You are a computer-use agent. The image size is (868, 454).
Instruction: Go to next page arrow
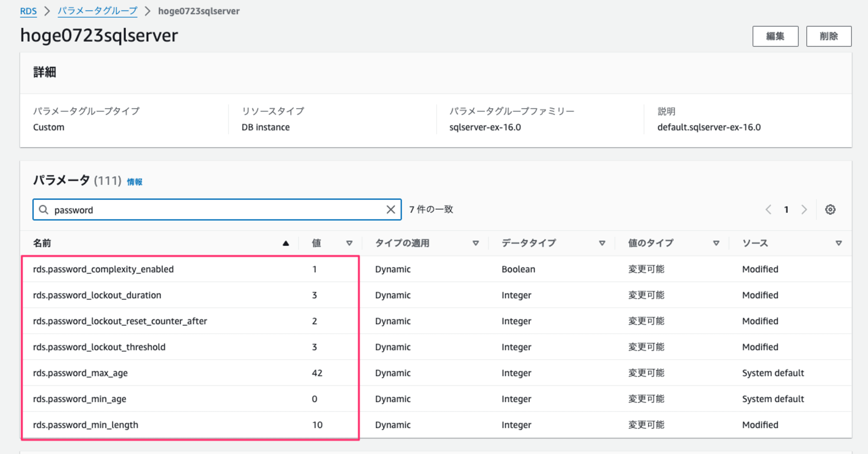click(804, 210)
